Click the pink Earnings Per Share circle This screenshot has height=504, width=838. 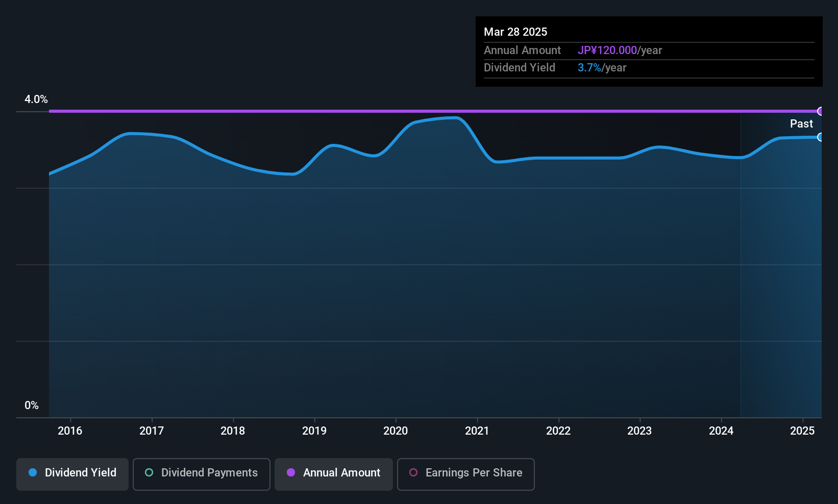point(413,472)
